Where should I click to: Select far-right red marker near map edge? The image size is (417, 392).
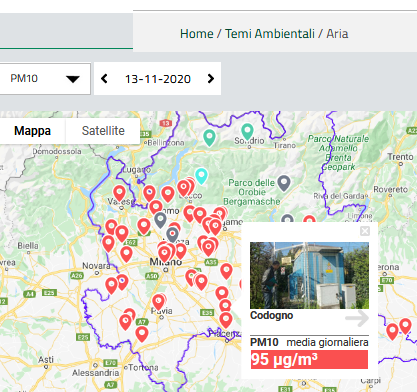pyautogui.click(x=405, y=326)
